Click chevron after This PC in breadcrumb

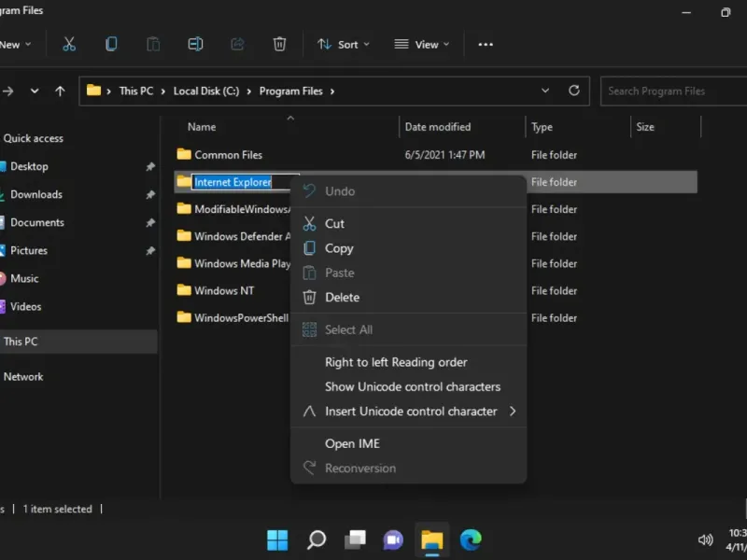tap(162, 91)
